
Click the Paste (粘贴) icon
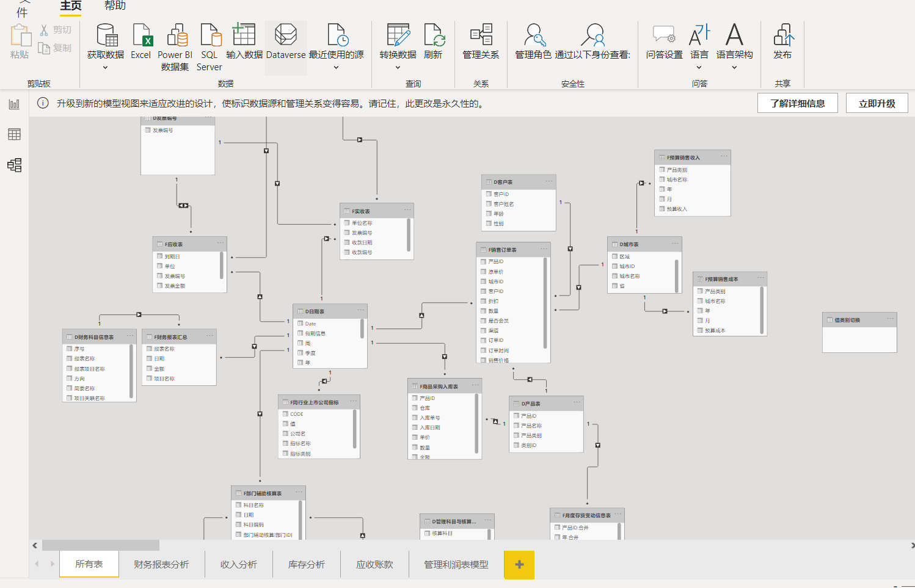(x=20, y=35)
